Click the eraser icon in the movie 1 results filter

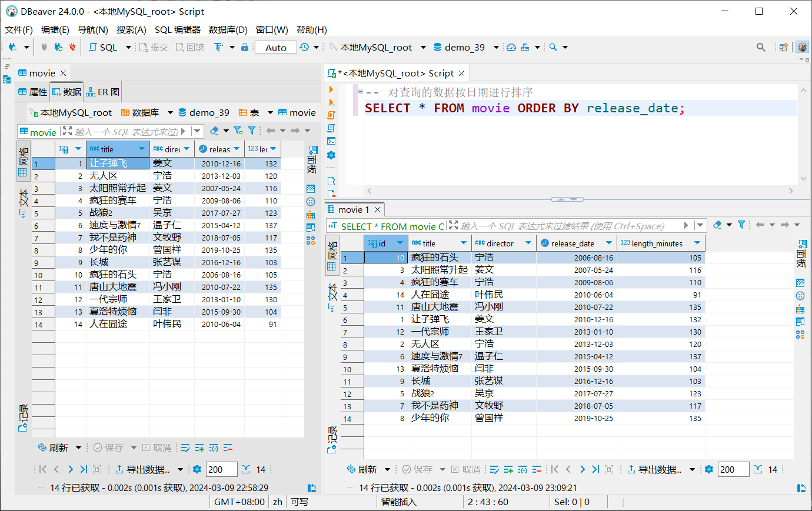(x=717, y=225)
